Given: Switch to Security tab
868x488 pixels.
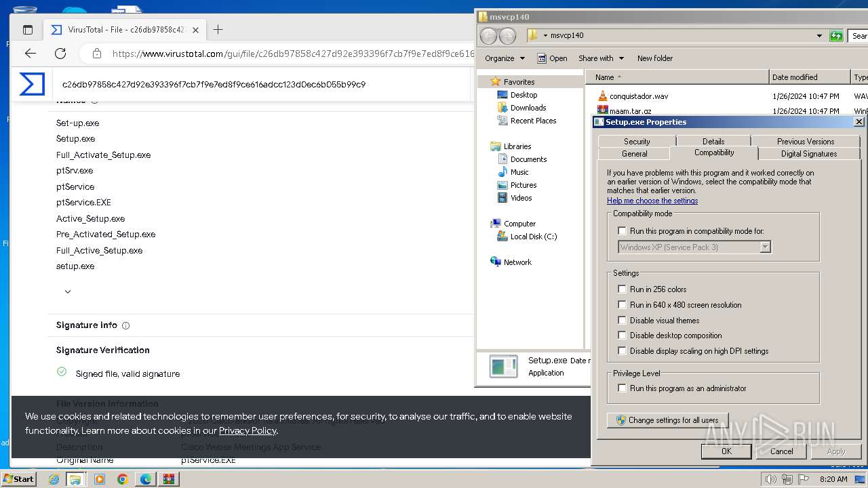Looking at the screenshot, I should (x=637, y=141).
